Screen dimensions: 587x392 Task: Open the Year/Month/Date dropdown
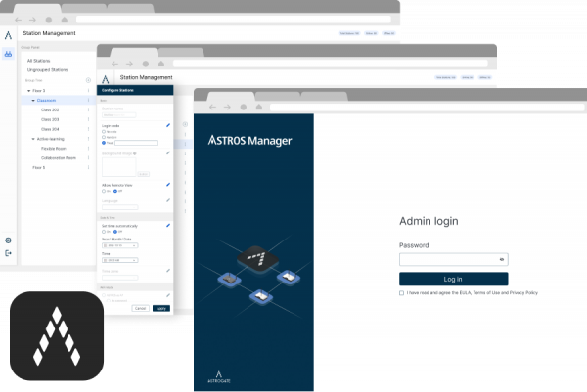(119, 245)
